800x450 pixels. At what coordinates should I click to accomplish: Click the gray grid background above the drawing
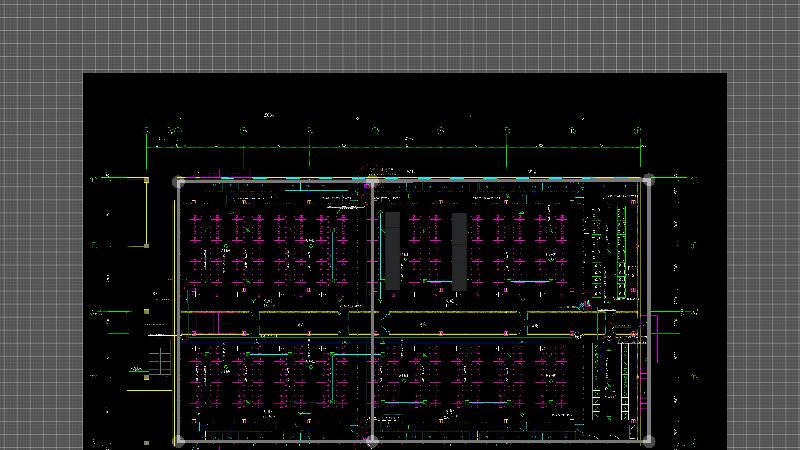click(400, 35)
